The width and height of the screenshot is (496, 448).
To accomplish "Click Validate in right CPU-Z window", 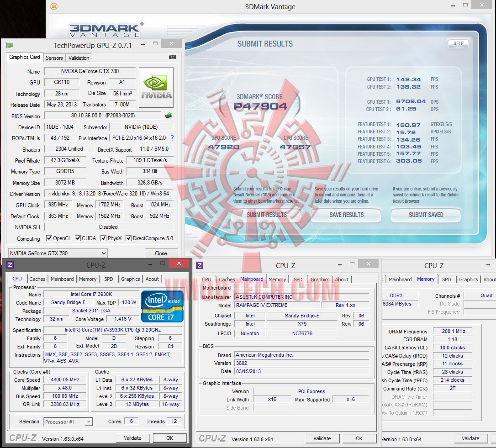I will [470, 438].
